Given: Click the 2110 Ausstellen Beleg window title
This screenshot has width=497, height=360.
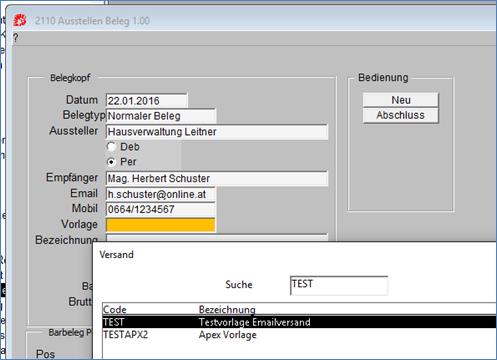Looking at the screenshot, I should click(x=92, y=21).
